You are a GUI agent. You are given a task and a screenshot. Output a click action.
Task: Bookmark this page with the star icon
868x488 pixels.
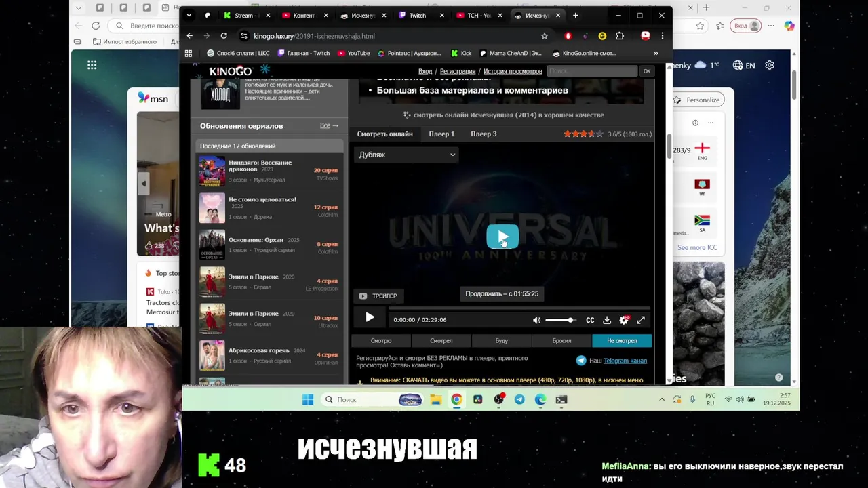544,36
